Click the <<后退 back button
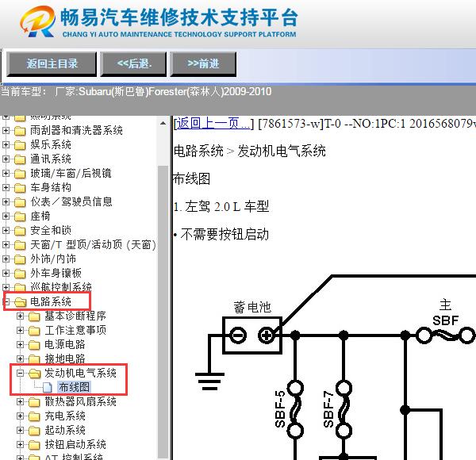Viewport: 476px width, 460px height. (133, 63)
